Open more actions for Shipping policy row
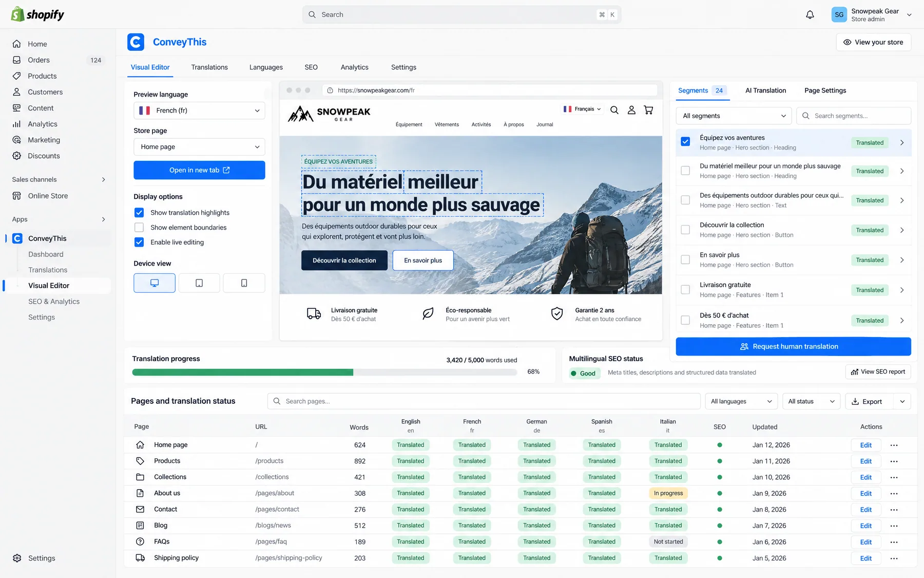 pos(894,558)
